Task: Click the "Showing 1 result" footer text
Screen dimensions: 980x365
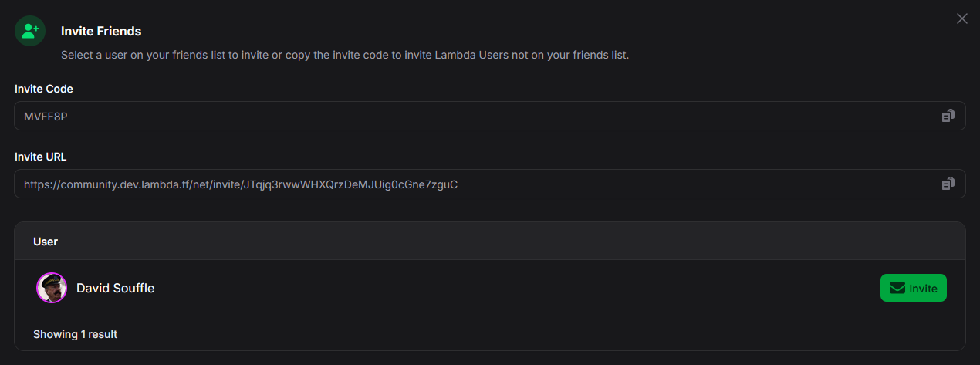Action: click(x=75, y=334)
